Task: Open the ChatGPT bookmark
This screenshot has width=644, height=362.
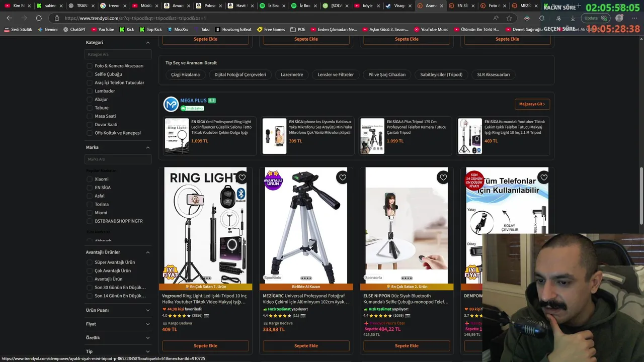Action: pyautogui.click(x=74, y=29)
